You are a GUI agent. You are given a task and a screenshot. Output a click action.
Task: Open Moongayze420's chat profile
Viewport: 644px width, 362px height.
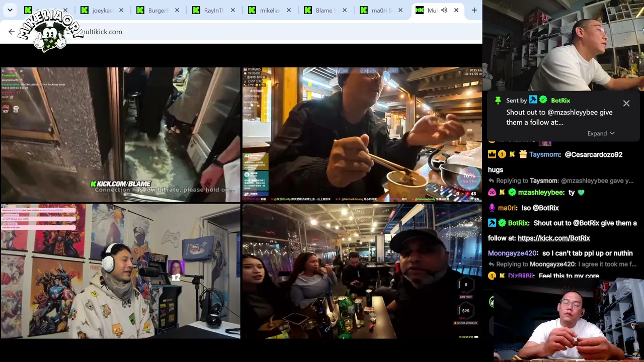512,253
